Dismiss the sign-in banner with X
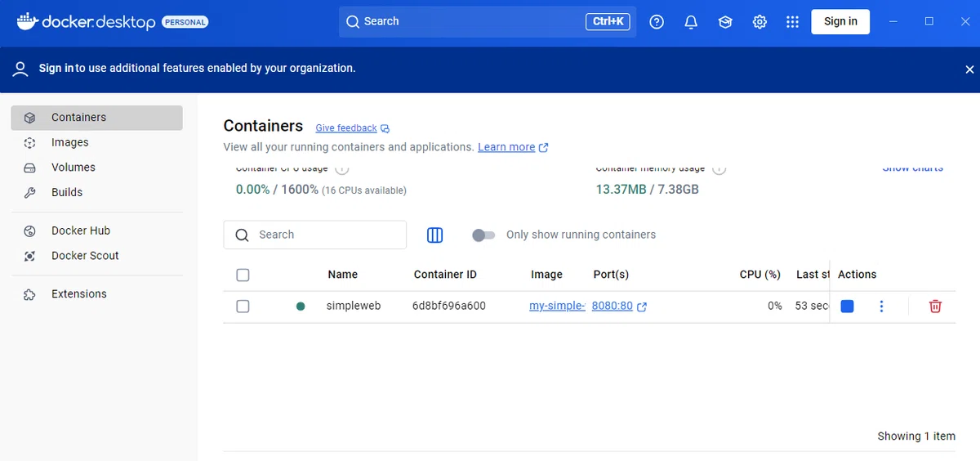Viewport: 980px width, 461px height. click(x=968, y=69)
